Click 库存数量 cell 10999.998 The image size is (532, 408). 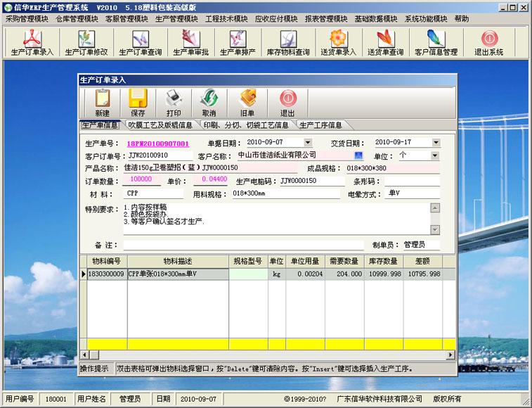click(384, 274)
